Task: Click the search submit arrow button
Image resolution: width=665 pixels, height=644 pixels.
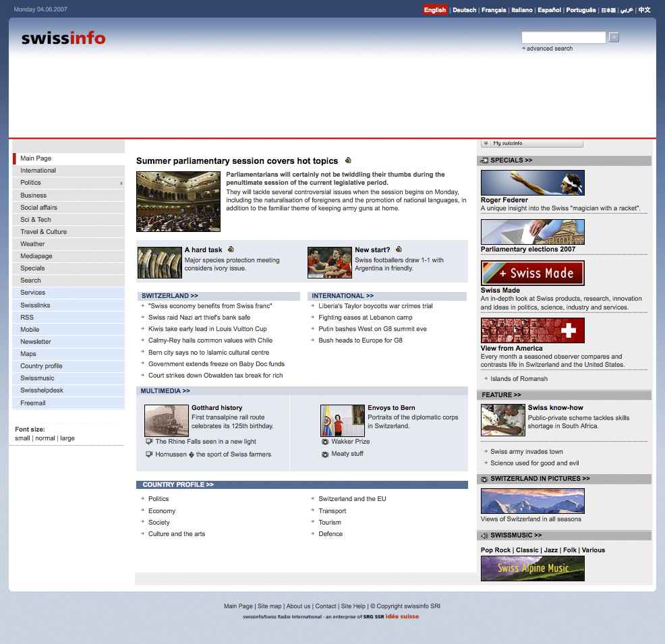Action: tap(614, 37)
